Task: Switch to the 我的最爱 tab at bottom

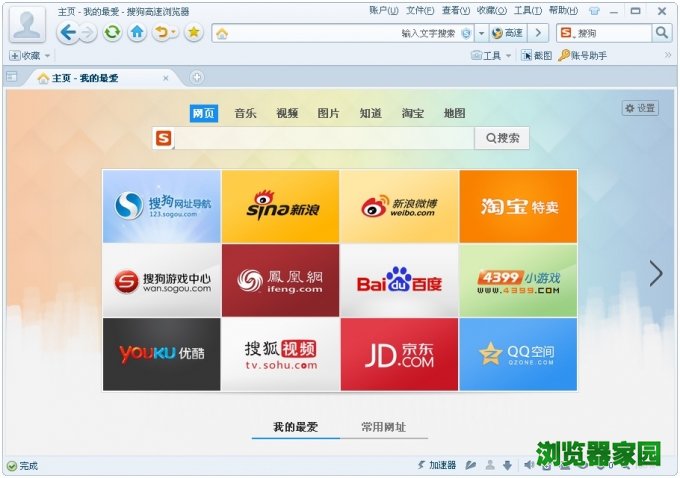Action: pyautogui.click(x=295, y=427)
